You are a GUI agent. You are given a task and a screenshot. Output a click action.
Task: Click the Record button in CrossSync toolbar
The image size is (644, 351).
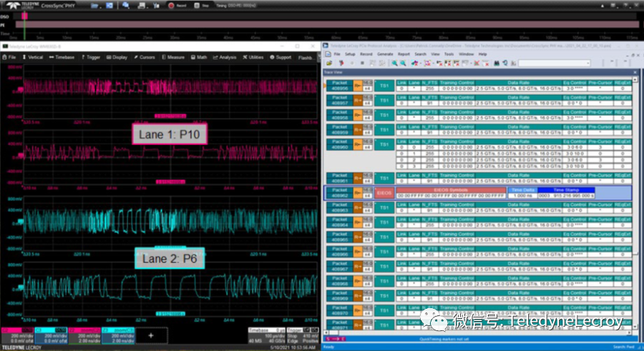pos(175,5)
